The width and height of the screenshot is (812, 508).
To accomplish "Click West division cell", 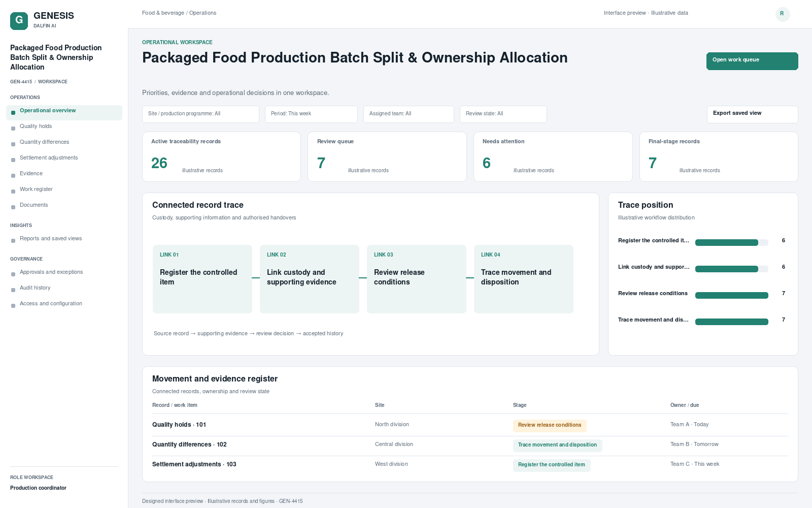I will click(391, 464).
